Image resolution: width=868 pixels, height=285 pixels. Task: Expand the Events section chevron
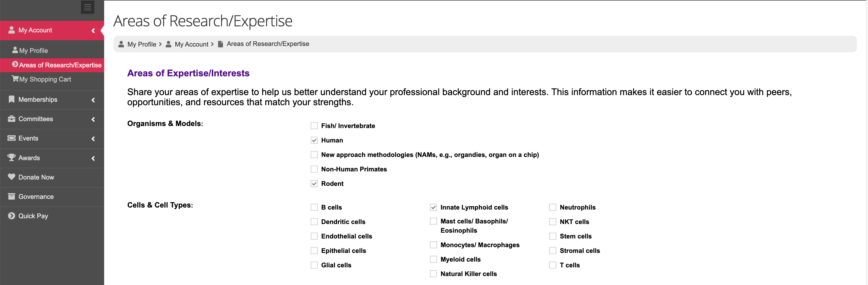(x=93, y=139)
